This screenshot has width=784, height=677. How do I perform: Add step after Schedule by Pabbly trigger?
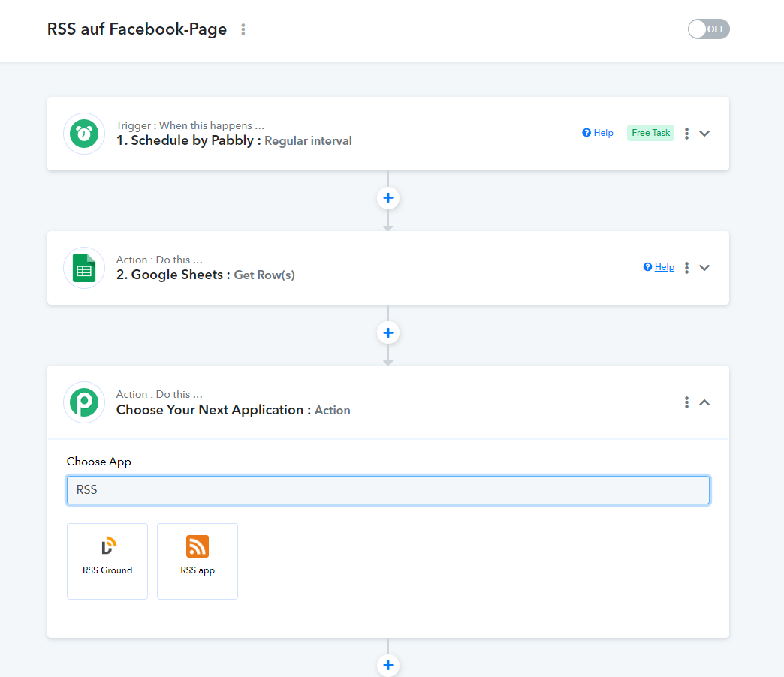[x=388, y=198]
